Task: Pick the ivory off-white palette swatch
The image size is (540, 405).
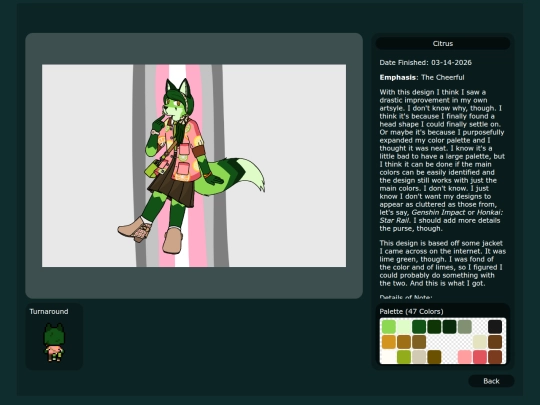Action: tap(389, 357)
